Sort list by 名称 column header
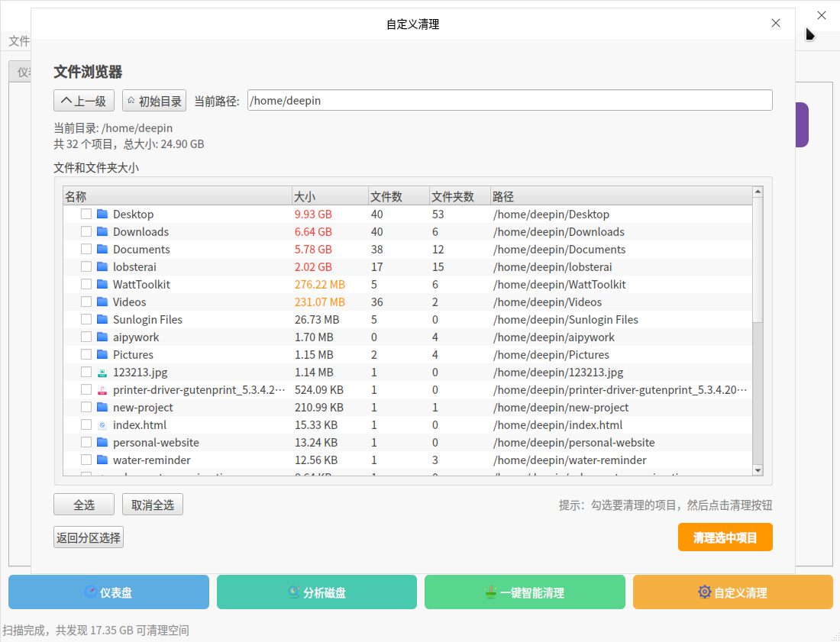 click(177, 197)
